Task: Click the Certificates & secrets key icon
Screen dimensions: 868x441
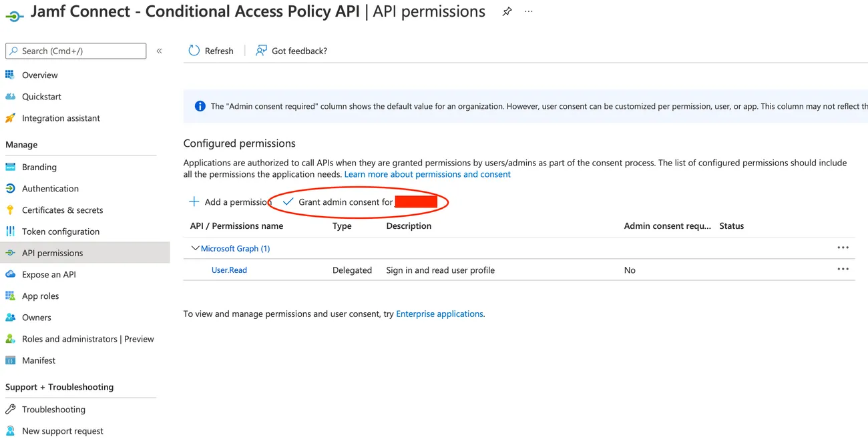Action: coord(10,209)
